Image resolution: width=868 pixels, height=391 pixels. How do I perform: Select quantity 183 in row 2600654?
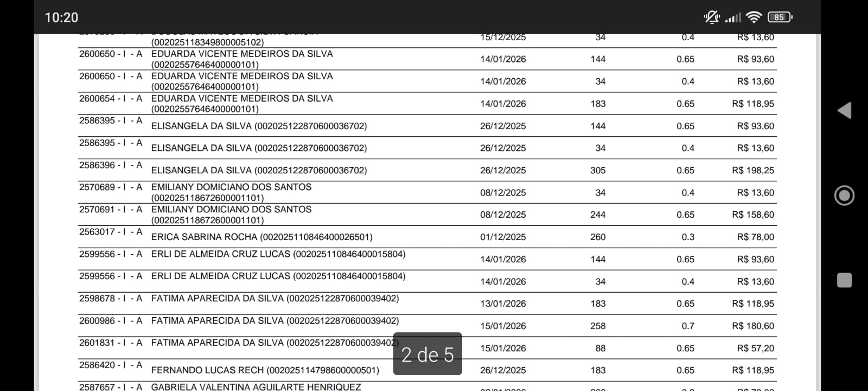point(598,104)
